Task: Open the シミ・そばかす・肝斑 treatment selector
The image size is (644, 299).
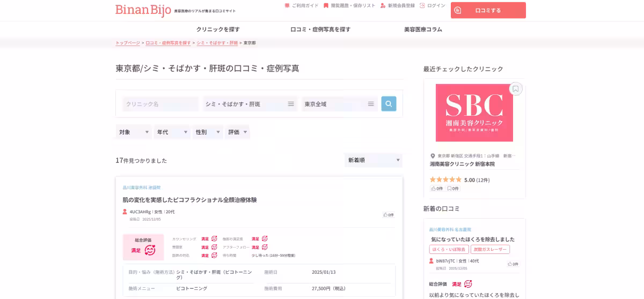Action: [250, 104]
